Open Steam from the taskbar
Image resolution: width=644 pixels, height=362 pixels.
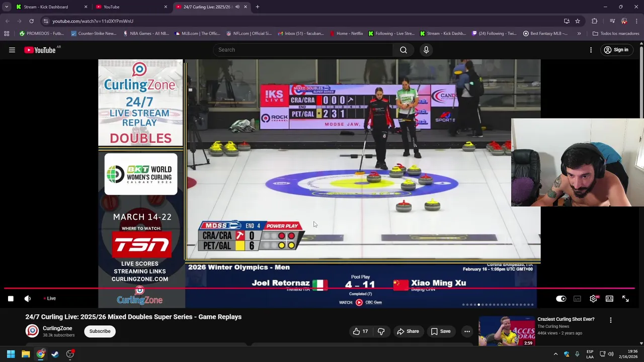[x=55, y=354]
